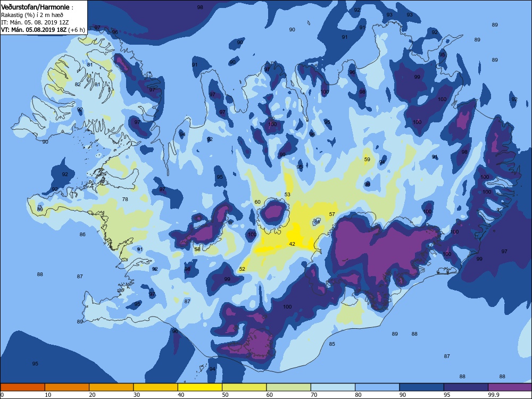Click the legend tick label 99.9

coord(493,395)
